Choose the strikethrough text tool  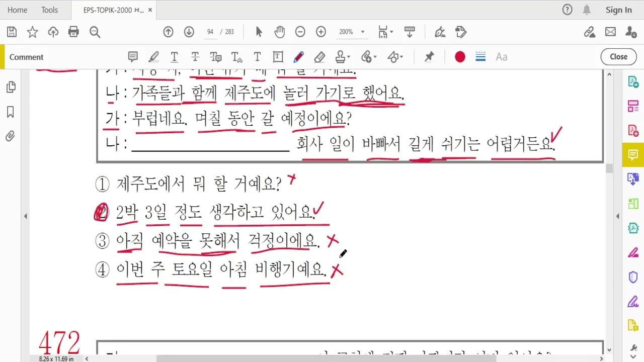[195, 57]
